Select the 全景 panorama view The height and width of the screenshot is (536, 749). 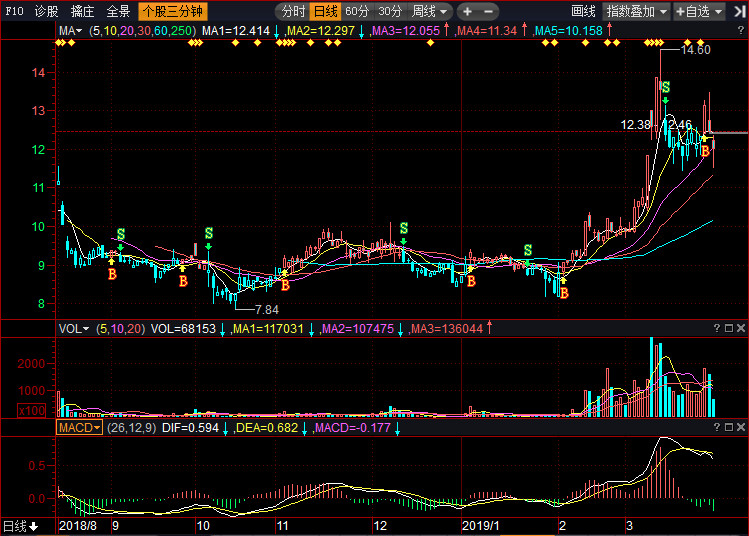click(x=118, y=11)
